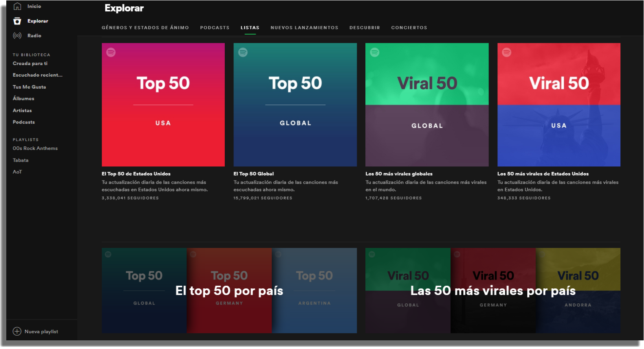This screenshot has width=644, height=349.
Task: Open the Top 50 Global playlist cover
Action: coord(295,105)
